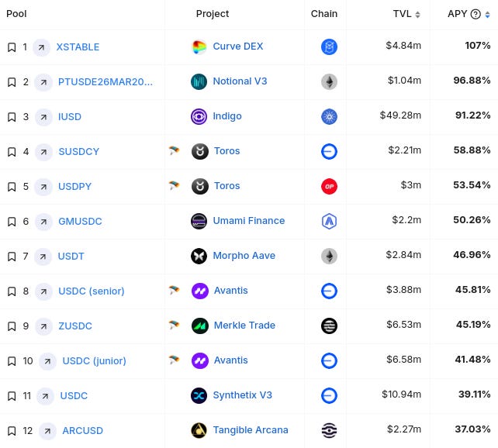The height and width of the screenshot is (448, 498).
Task: Click the Fantom chain icon for XSTABLE
Action: (x=330, y=47)
